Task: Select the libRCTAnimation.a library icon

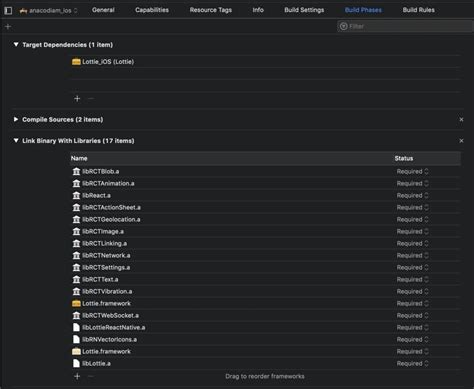Action: 76,183
